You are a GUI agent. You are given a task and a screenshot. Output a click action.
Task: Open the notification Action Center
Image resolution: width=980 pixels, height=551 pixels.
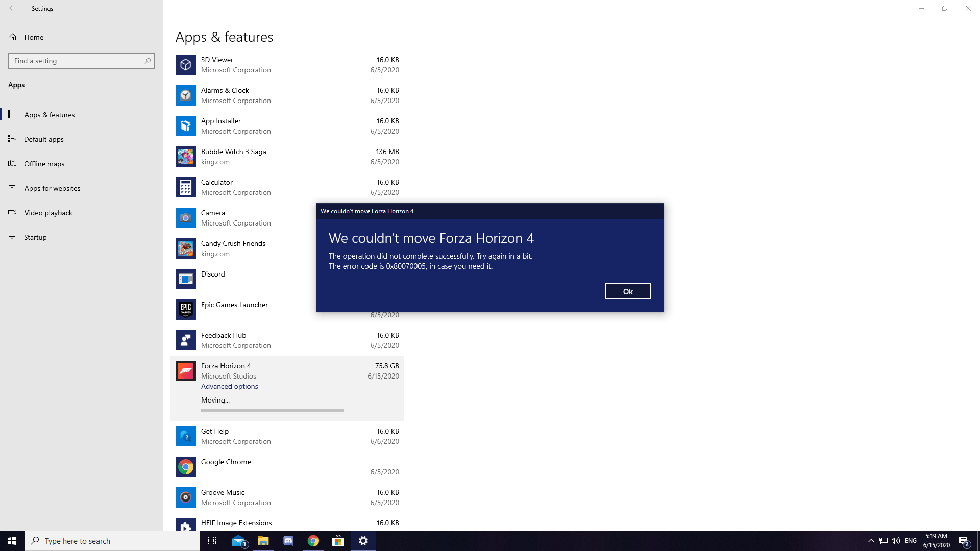pyautogui.click(x=964, y=541)
